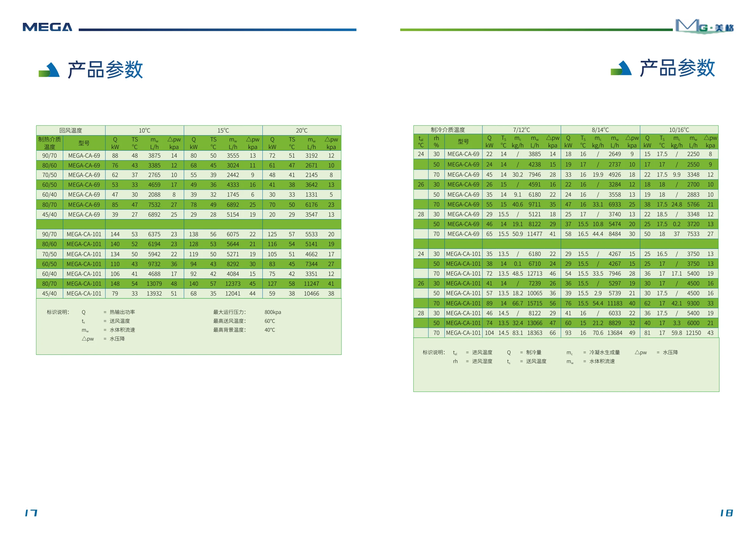Click the 15°C column group header

(x=223, y=130)
